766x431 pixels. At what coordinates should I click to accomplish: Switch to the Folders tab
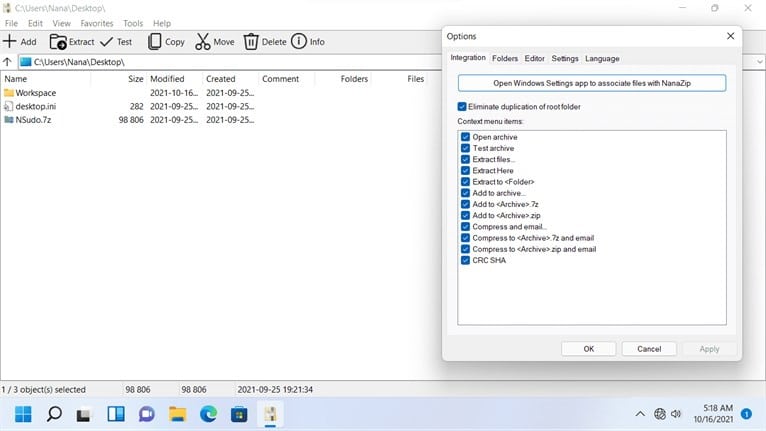(504, 59)
